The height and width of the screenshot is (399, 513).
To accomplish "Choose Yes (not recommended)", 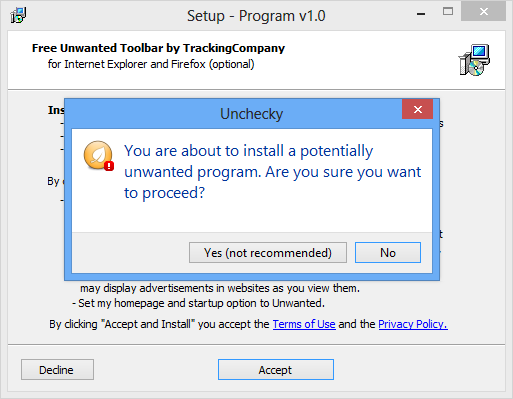I will [x=268, y=253].
